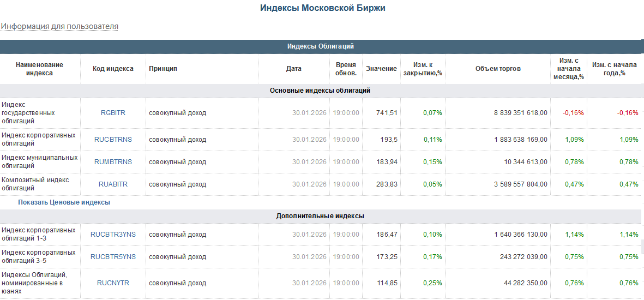Image resolution: width=644 pixels, height=300 pixels.
Task: Click the Время обнов. column header
Action: [x=346, y=69]
